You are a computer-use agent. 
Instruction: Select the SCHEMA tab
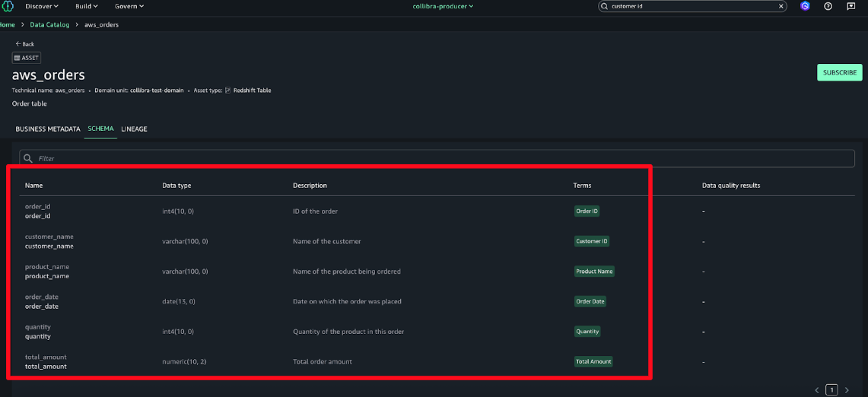pyautogui.click(x=100, y=129)
